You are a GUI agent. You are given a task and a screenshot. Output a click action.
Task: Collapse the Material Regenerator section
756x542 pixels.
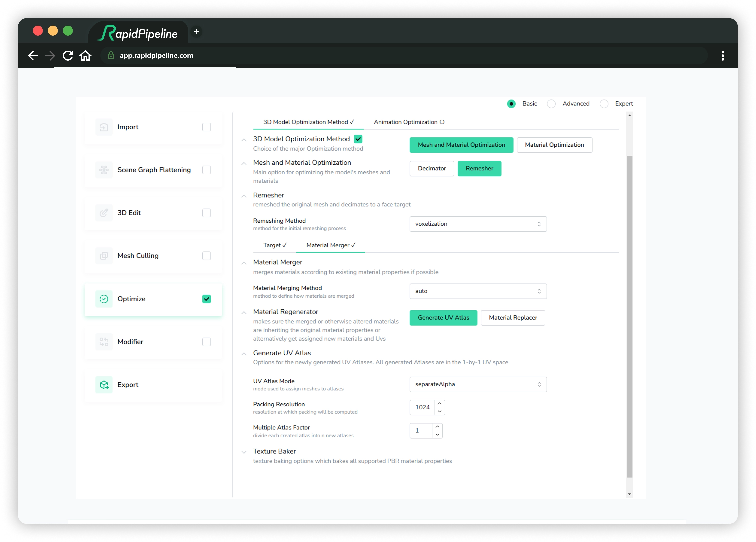pos(244,313)
